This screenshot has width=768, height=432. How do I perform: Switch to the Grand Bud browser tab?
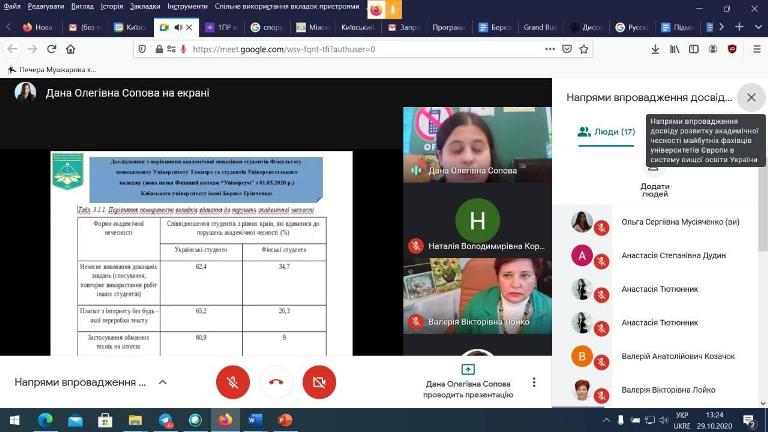tap(540, 27)
